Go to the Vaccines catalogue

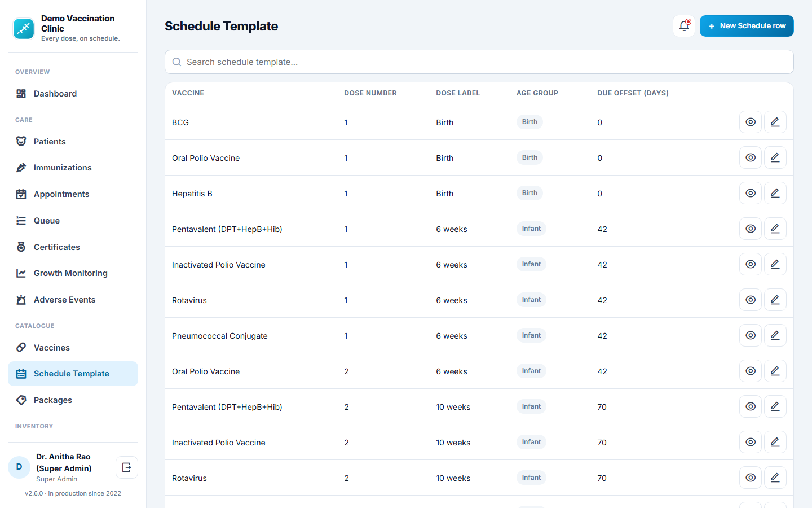[73, 348]
